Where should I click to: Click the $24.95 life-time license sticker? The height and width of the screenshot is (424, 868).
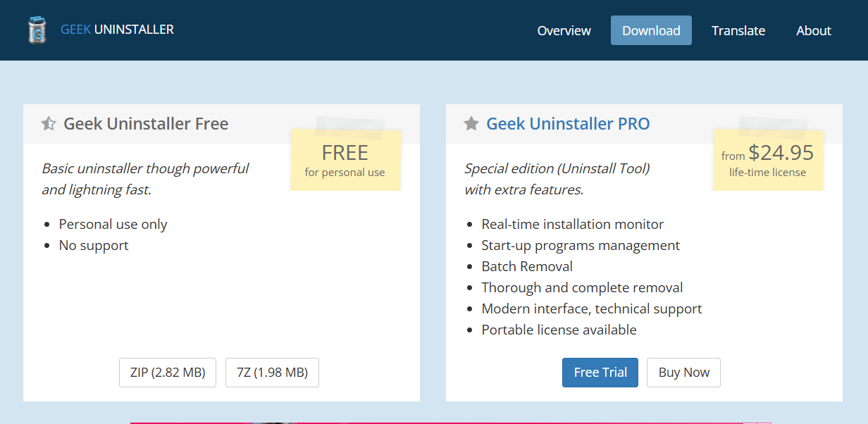(x=768, y=160)
